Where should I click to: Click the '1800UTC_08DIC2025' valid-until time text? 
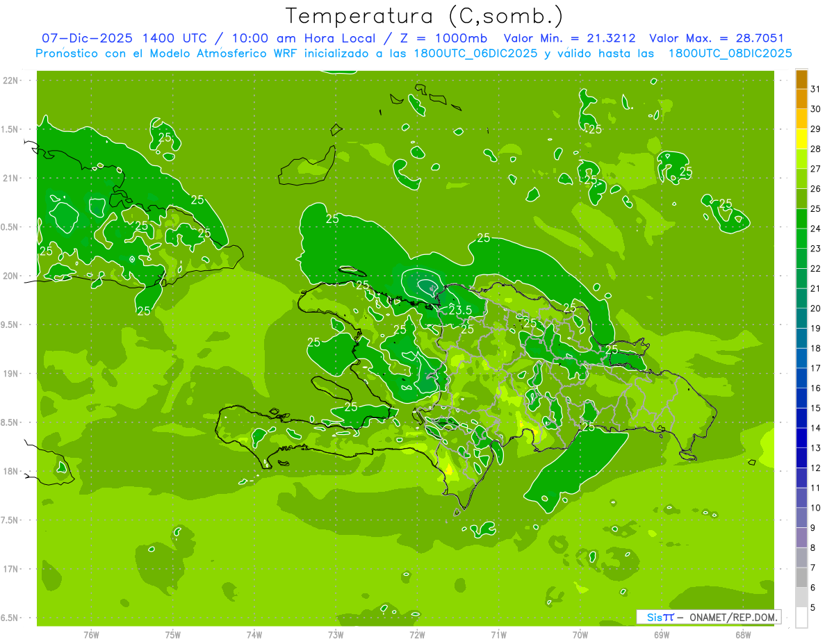pyautogui.click(x=730, y=53)
